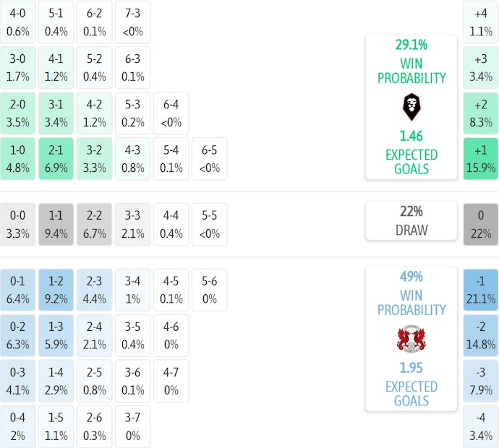
Task: Click the -4 goal margin box
Action: coord(481,427)
